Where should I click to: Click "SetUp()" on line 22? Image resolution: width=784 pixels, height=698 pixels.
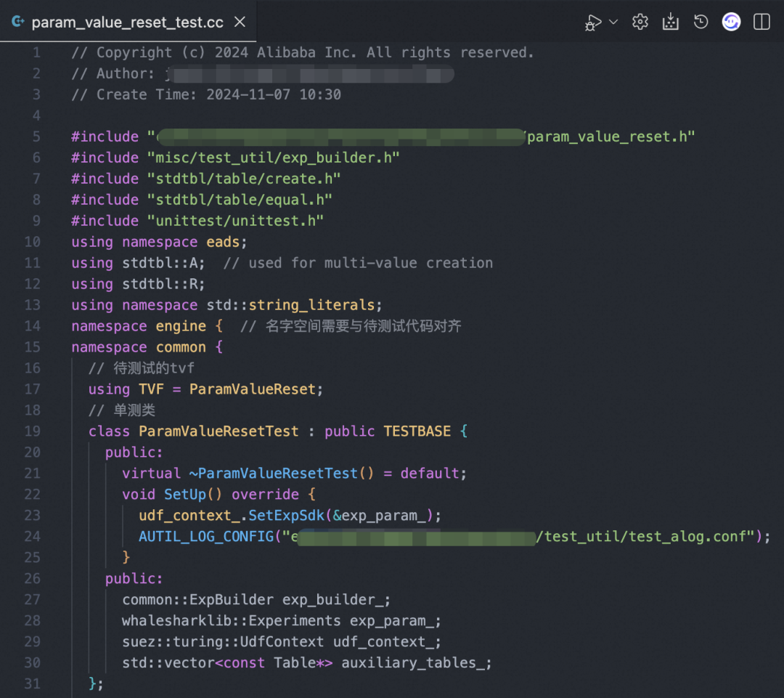point(193,495)
